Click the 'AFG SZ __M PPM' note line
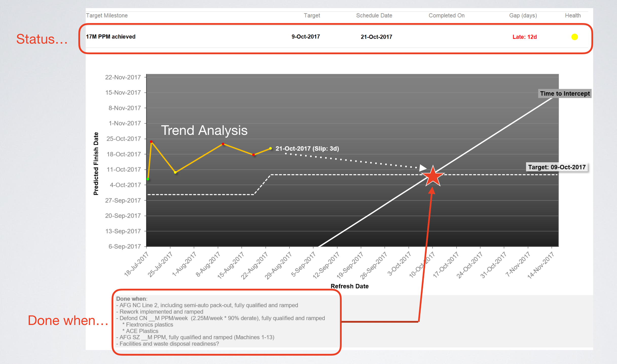Screen dimensions: 617x364 [x=195, y=337]
